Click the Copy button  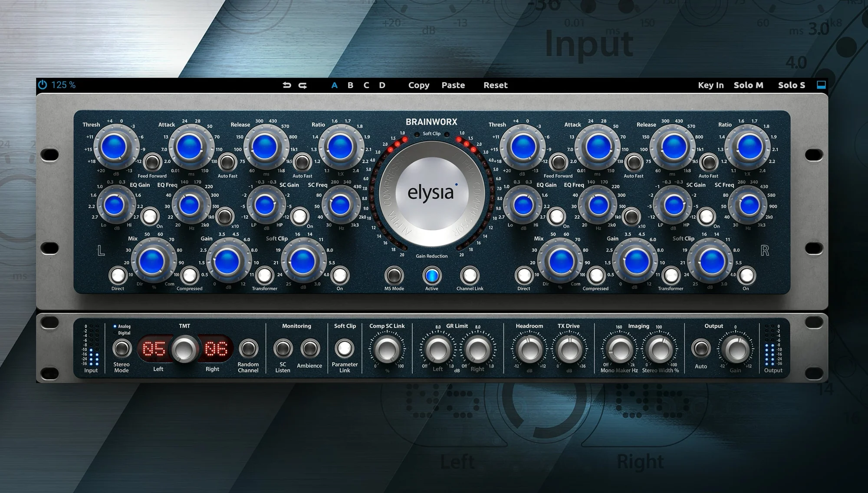[418, 85]
